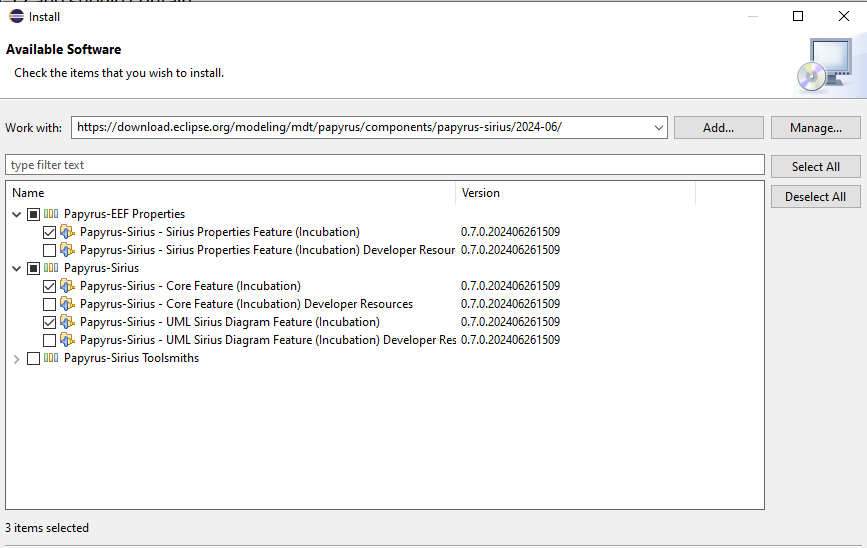This screenshot has height=548, width=867.
Task: Sort list by Version column header
Action: 575,193
